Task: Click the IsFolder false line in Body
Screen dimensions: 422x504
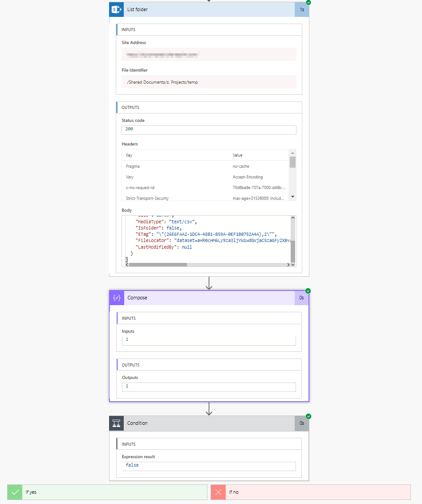Action: point(158,228)
